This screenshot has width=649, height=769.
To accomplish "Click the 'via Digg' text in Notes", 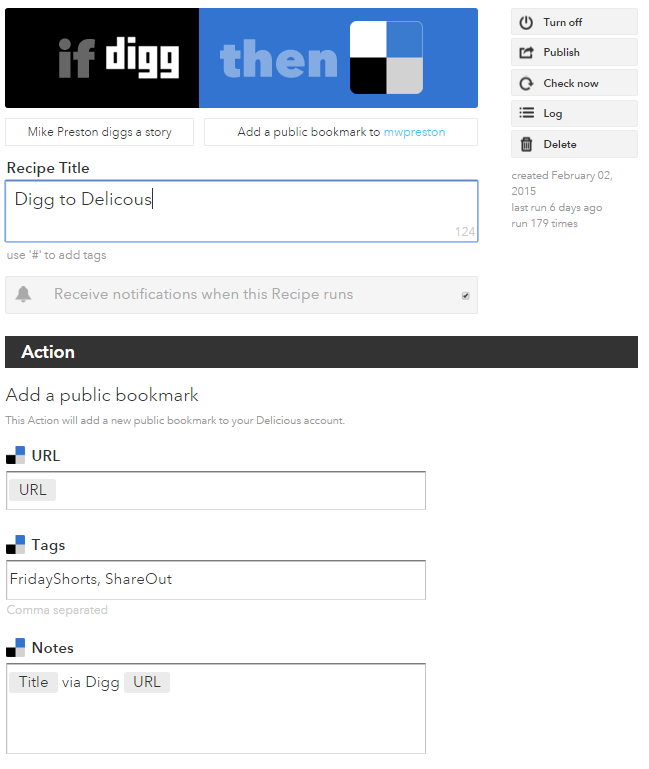I will pos(91,682).
